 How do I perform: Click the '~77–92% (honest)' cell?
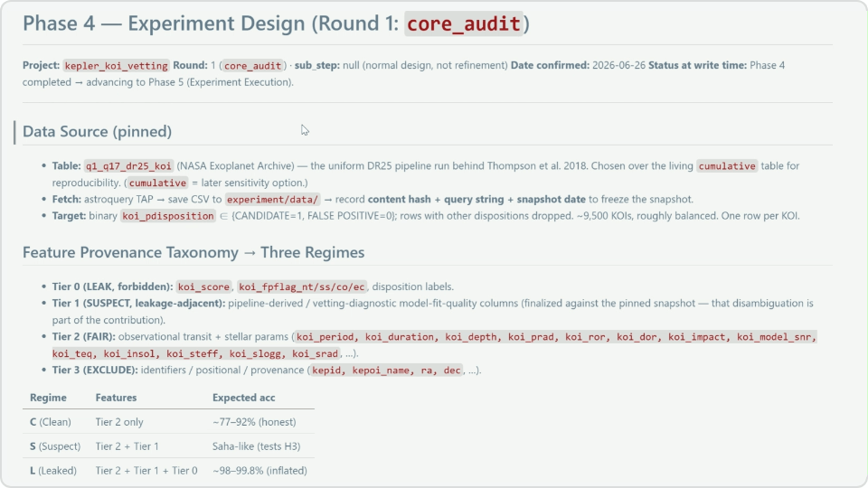point(254,422)
